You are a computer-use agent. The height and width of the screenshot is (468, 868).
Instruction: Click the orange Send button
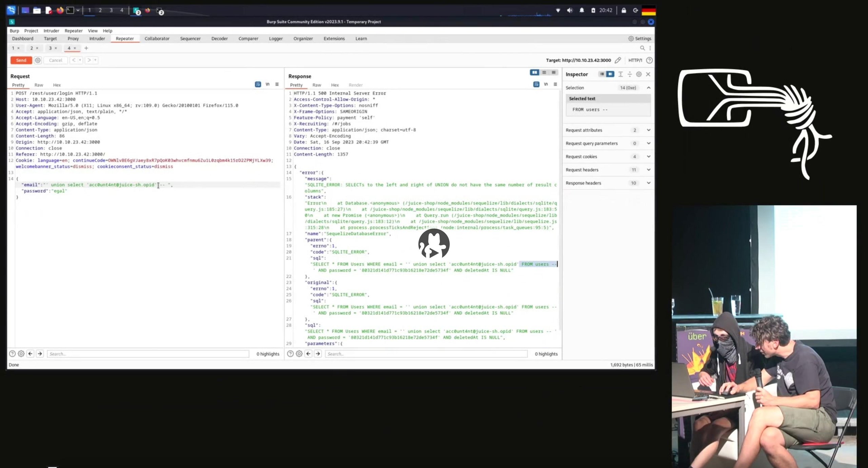point(21,60)
